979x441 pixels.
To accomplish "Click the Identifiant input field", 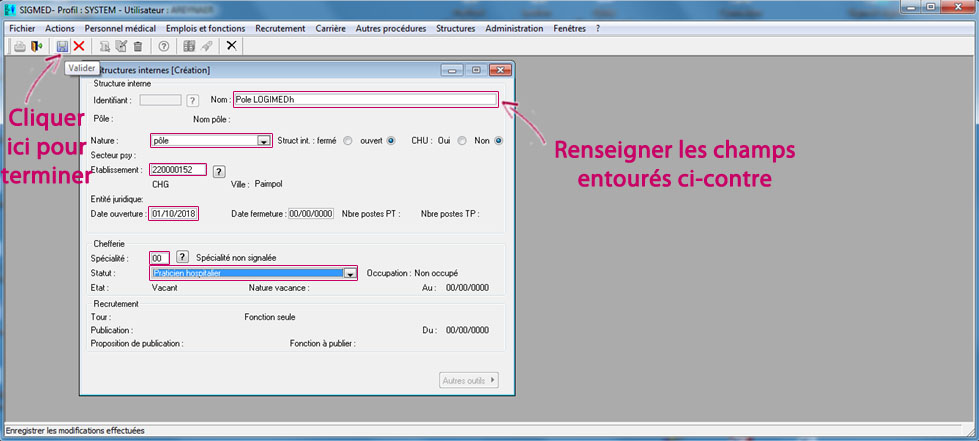I will point(160,100).
